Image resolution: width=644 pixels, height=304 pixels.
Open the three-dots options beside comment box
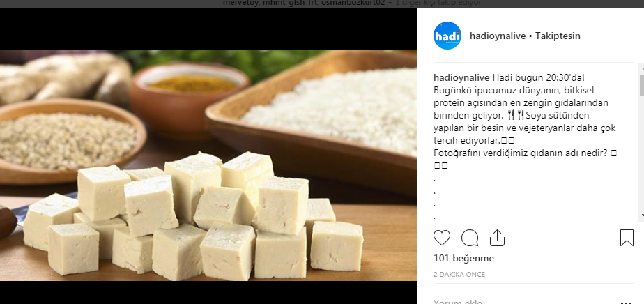[x=622, y=302]
